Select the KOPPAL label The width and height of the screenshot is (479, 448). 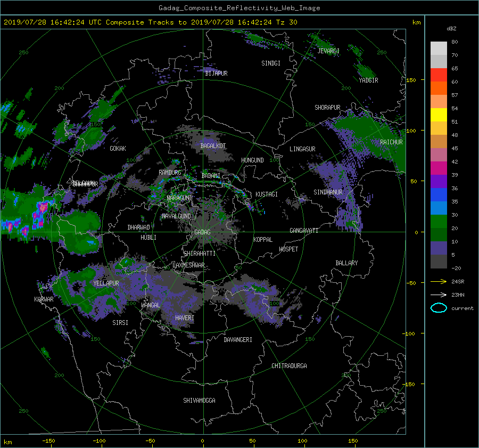[263, 240]
